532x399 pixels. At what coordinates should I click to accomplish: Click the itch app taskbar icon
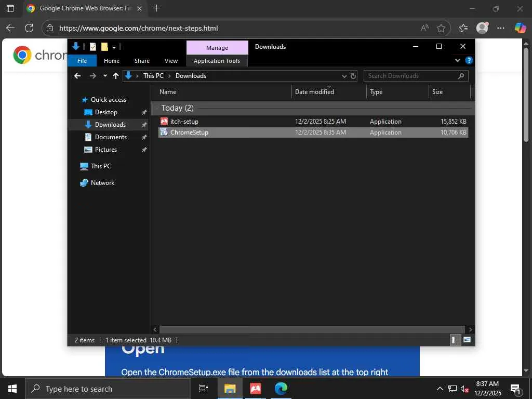[256, 389]
